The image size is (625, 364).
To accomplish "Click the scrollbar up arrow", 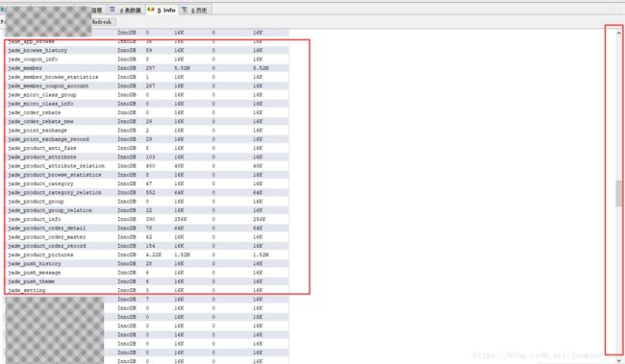I will coord(618,33).
